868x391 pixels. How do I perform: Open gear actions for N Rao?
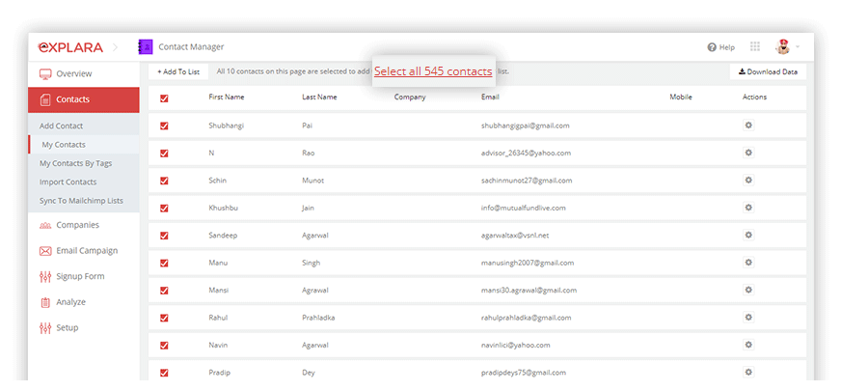[748, 153]
